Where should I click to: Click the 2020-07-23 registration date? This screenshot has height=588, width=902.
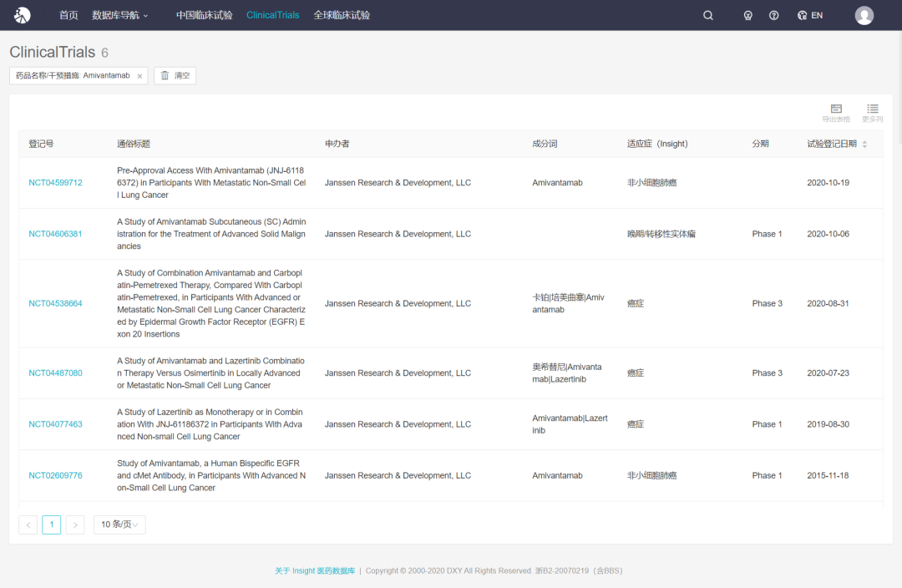click(x=828, y=373)
